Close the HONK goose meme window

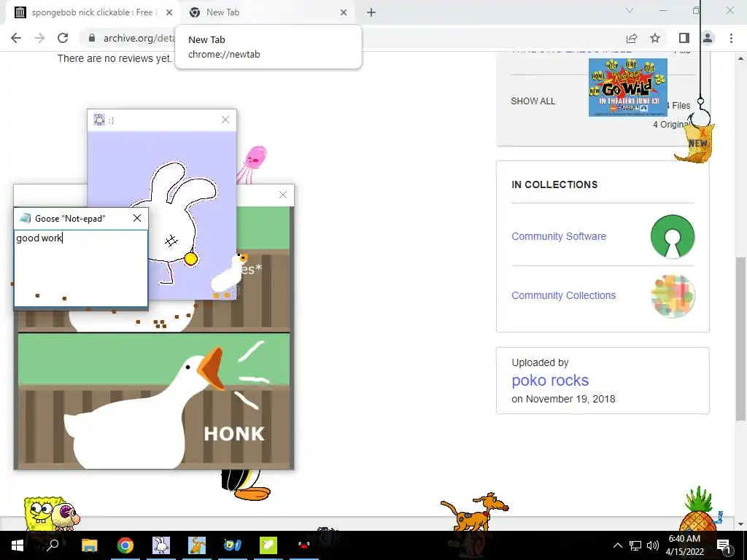pos(283,195)
